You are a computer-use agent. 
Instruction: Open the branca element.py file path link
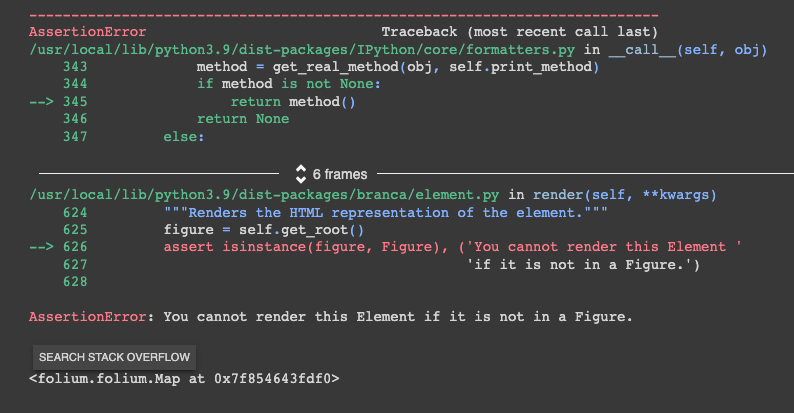coord(264,195)
